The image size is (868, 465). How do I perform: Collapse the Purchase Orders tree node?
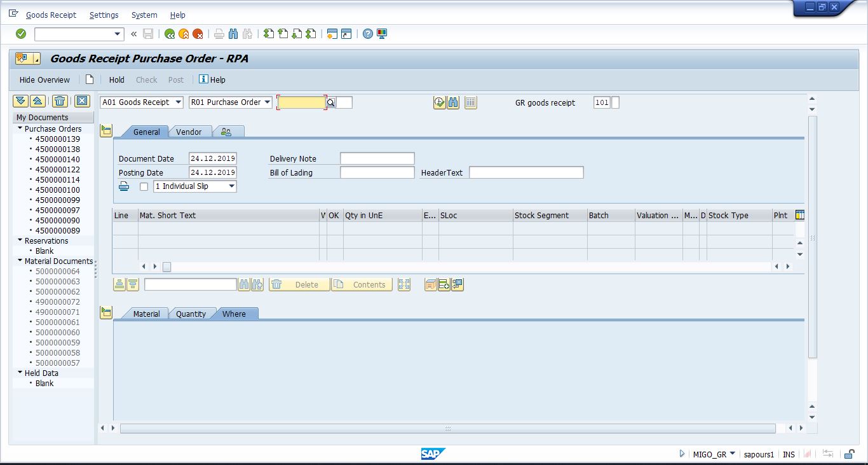click(20, 128)
